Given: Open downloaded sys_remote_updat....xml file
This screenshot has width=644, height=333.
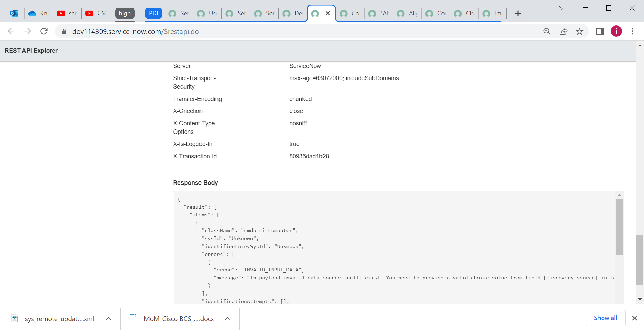Looking at the screenshot, I should coord(53,319).
